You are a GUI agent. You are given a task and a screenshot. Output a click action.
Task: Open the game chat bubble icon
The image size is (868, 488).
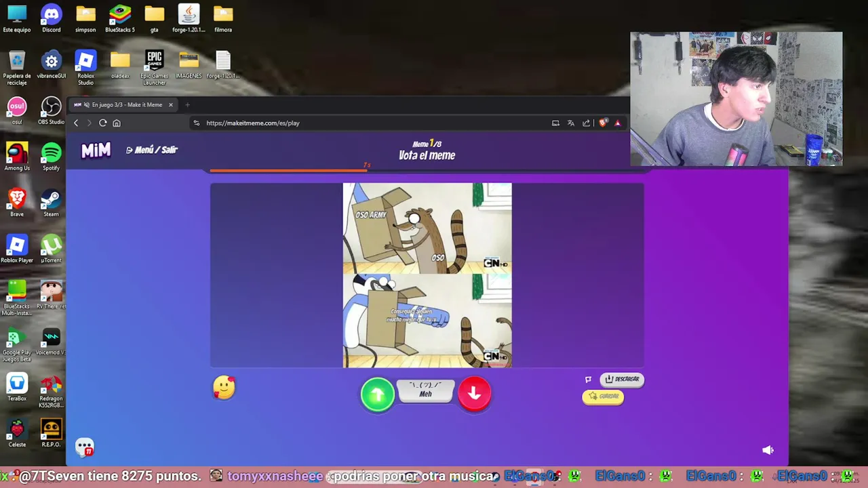[x=85, y=447]
